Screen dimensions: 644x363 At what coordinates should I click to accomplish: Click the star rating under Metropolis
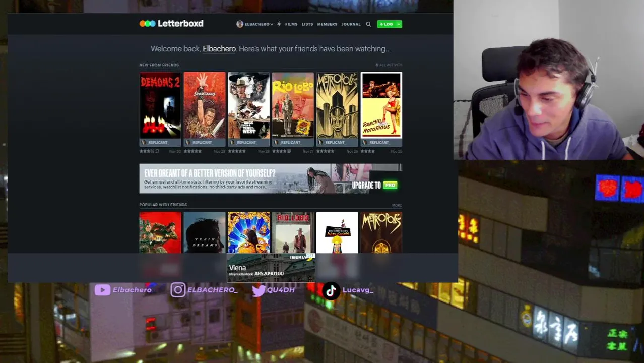[325, 151]
